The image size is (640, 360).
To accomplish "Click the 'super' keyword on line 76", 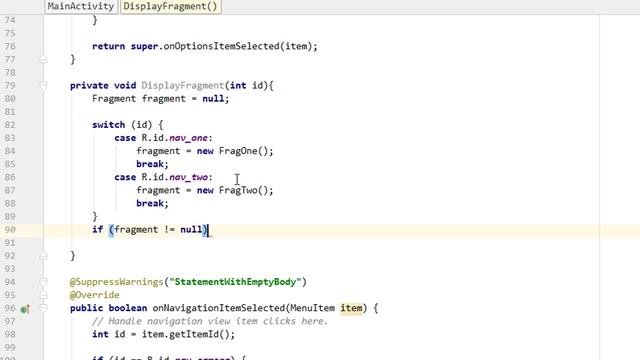I will 144,46.
